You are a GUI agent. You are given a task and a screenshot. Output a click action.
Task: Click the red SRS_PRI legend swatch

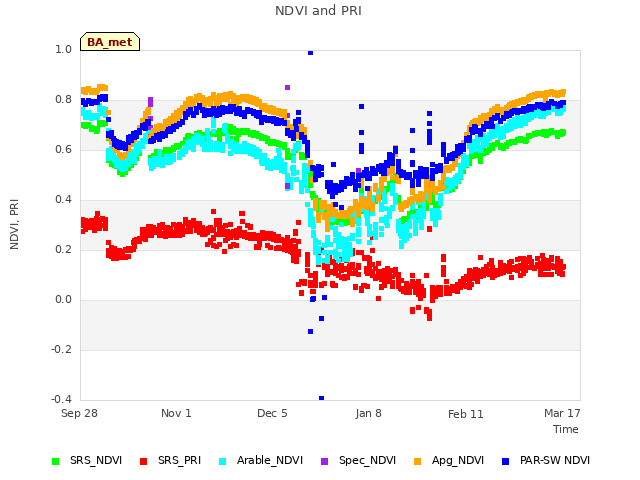tap(143, 462)
